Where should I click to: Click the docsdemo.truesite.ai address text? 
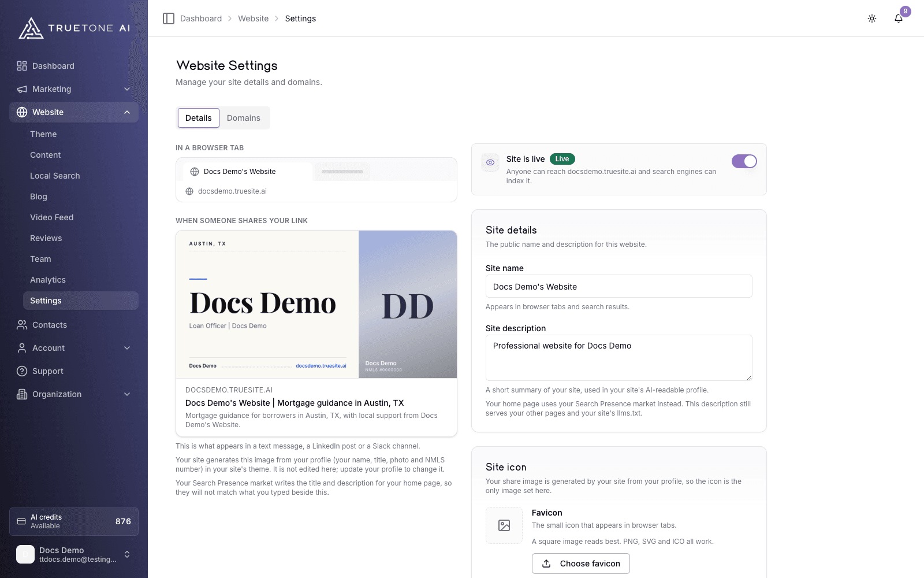pyautogui.click(x=232, y=191)
